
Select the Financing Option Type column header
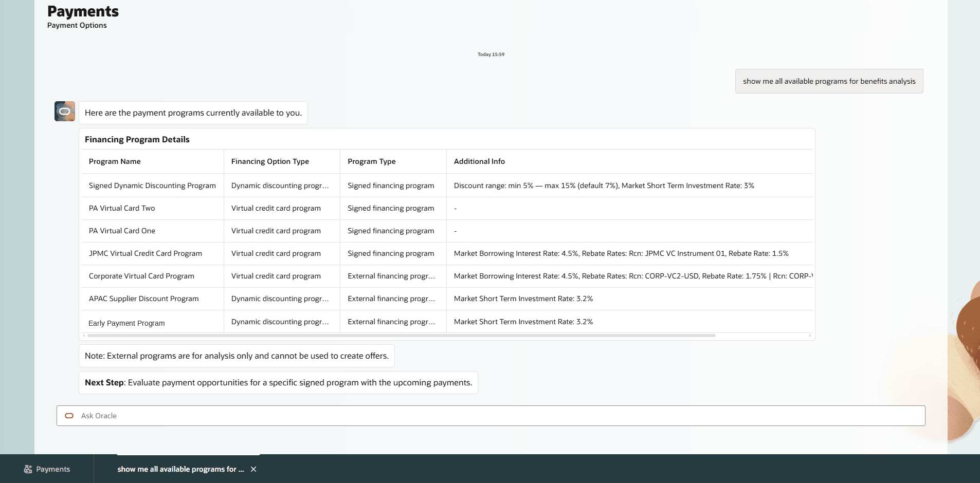click(x=282, y=161)
